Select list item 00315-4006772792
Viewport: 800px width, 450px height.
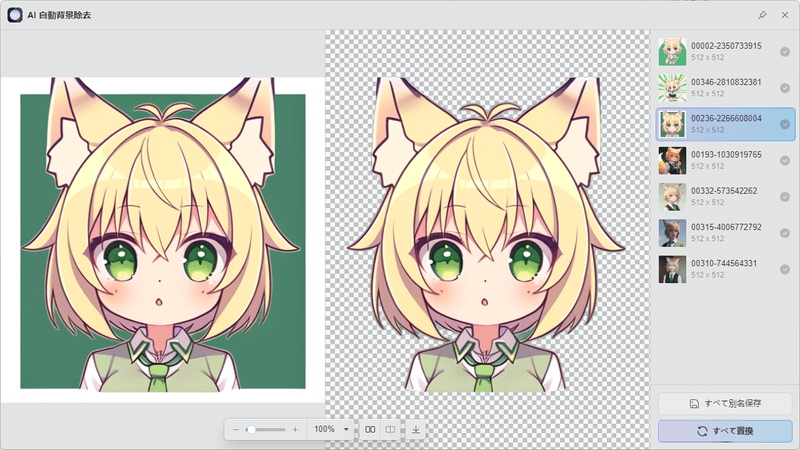pos(725,233)
